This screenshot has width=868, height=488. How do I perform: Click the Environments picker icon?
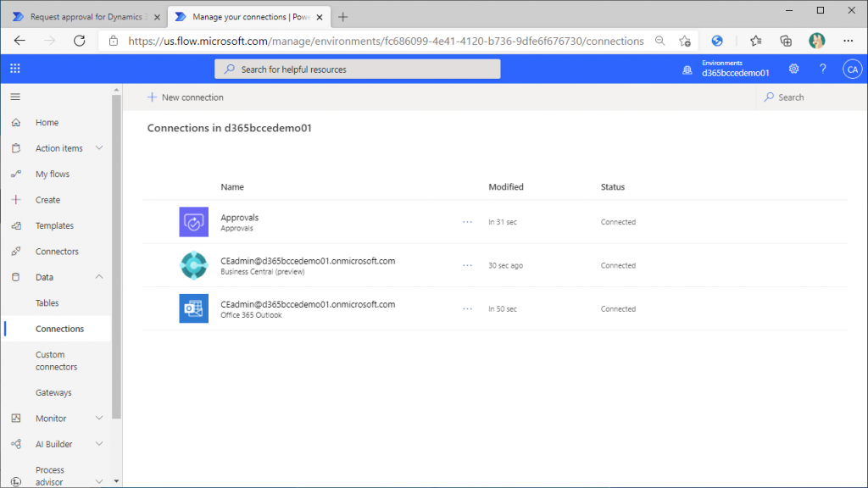687,69
